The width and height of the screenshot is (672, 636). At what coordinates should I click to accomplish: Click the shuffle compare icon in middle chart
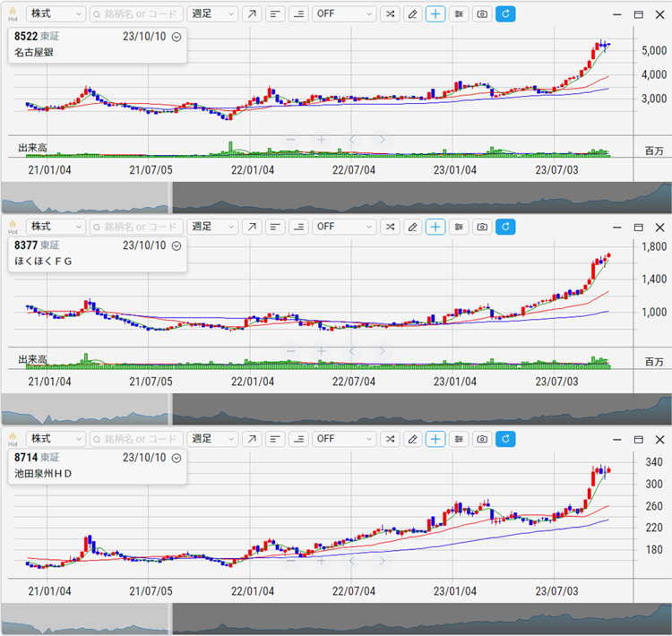click(390, 227)
